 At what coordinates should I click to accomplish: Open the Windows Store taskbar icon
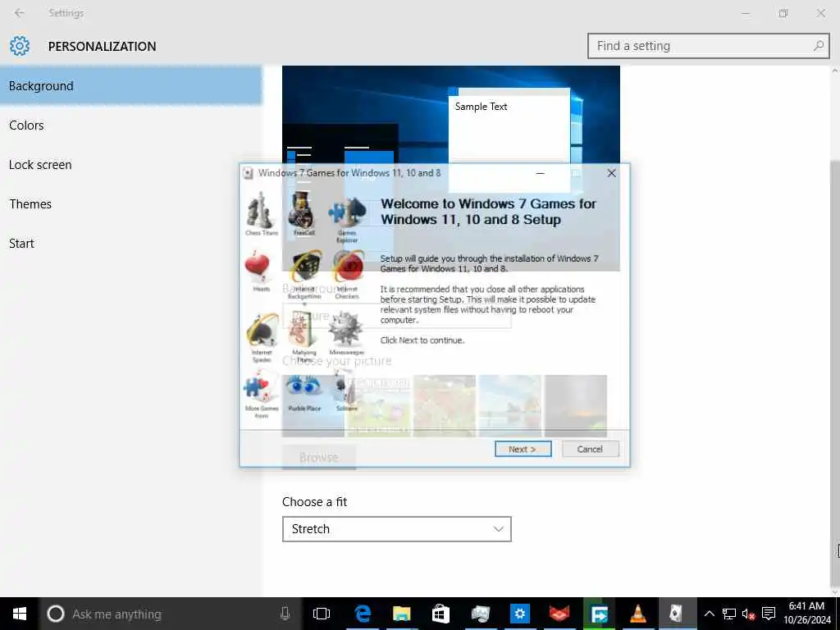pos(441,614)
